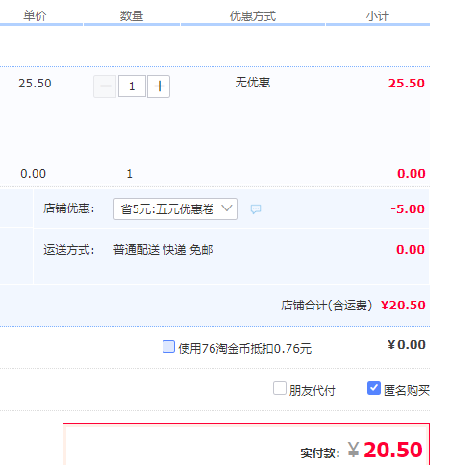The height and width of the screenshot is (465, 476).
Task: Click the 实付款 total amount ¥20.50
Action: pos(385,450)
